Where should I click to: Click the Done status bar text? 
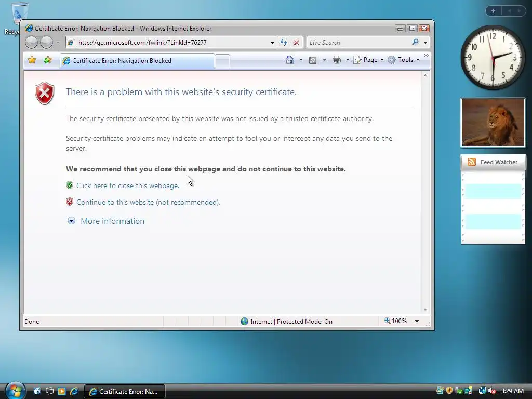[32, 321]
